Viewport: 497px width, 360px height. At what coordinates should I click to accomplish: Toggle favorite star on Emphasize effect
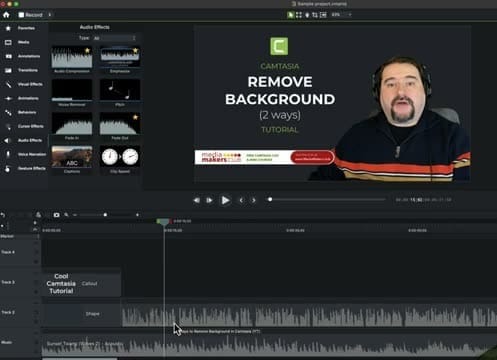pyautogui.click(x=135, y=50)
